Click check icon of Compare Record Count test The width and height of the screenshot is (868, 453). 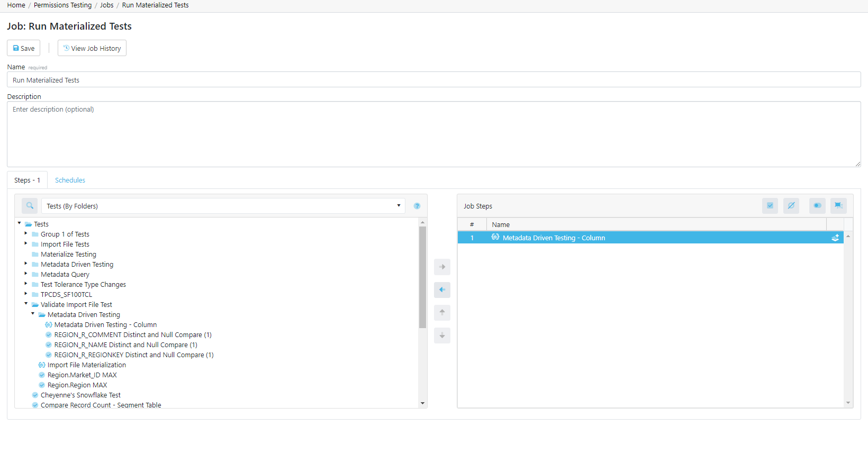pos(35,405)
